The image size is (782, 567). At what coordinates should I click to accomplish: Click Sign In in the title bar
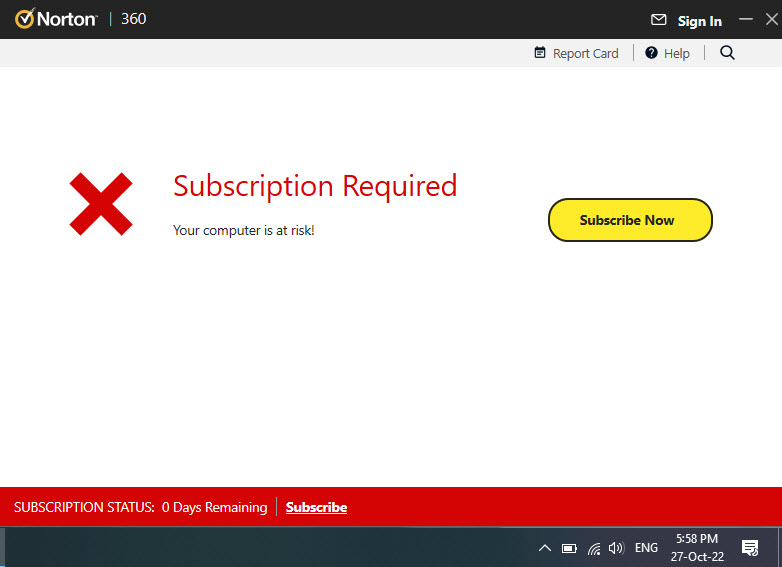pos(699,21)
